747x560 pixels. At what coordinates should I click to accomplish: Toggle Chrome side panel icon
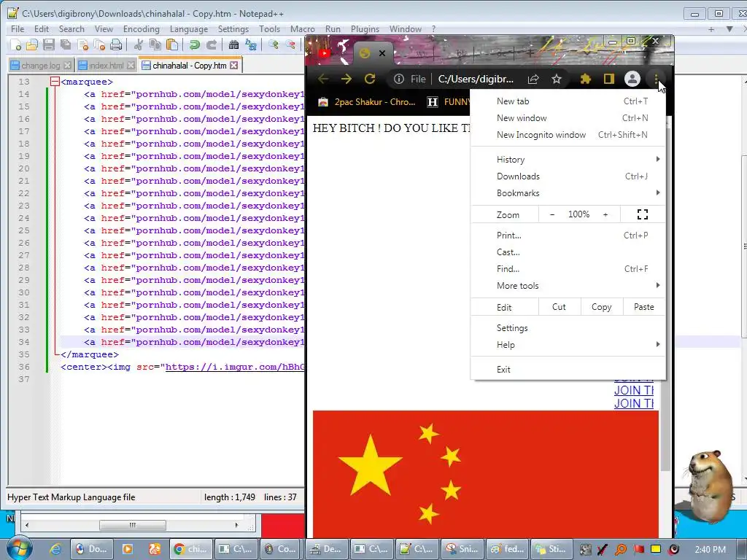(609, 79)
